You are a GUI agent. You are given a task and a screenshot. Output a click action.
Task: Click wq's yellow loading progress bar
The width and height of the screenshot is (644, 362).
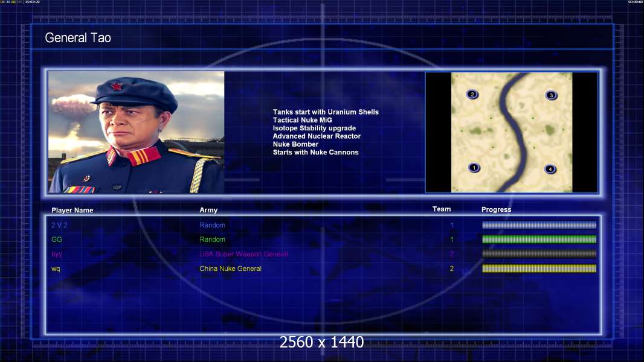click(x=539, y=268)
